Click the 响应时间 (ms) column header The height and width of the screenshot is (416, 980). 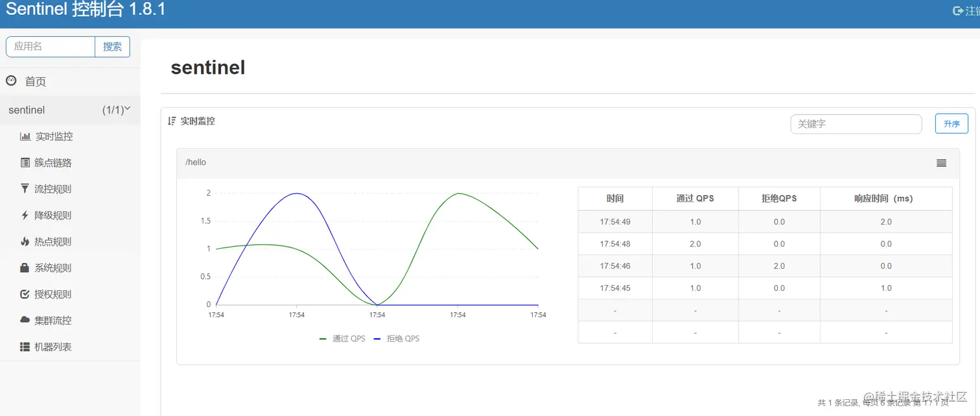pos(886,198)
